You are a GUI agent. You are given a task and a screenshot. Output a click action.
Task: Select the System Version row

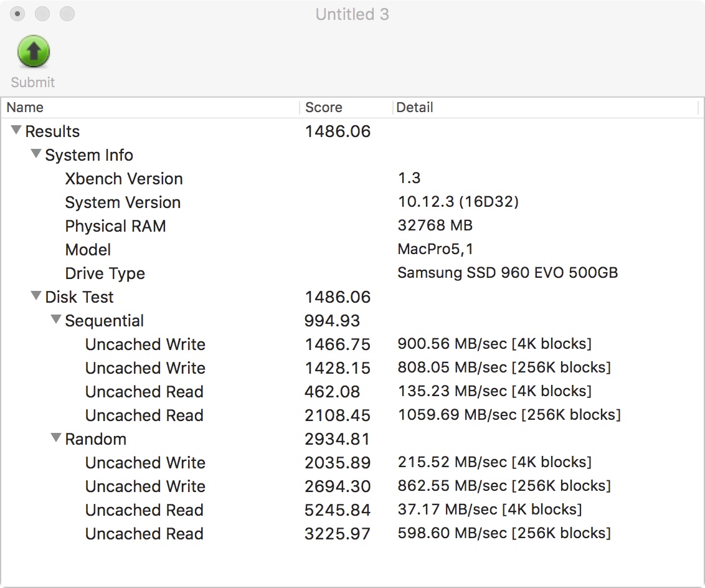click(x=123, y=202)
